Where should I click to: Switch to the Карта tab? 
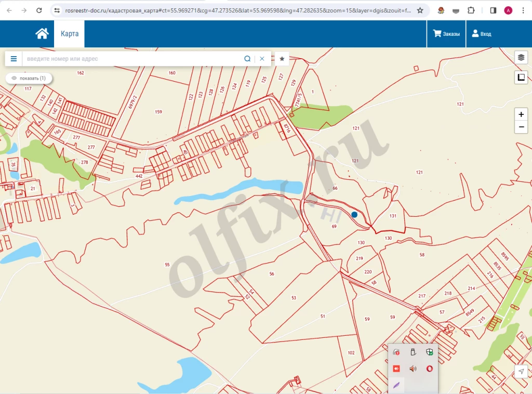pos(69,34)
